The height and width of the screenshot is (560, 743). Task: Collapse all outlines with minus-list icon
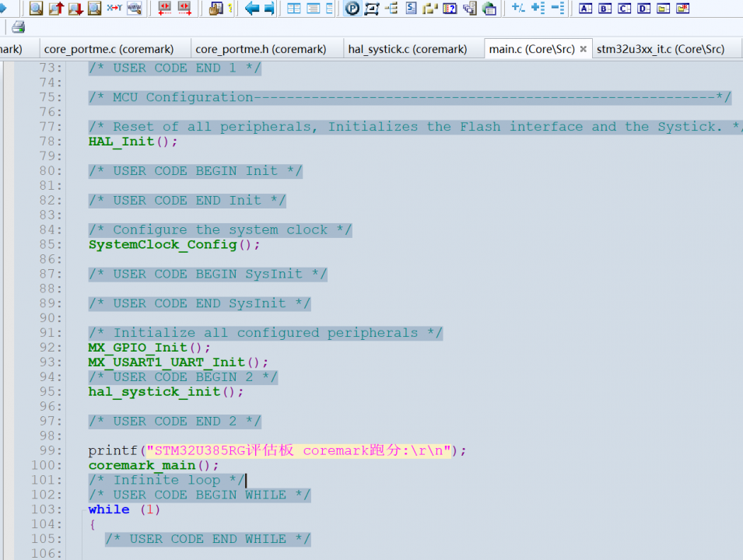tap(558, 8)
